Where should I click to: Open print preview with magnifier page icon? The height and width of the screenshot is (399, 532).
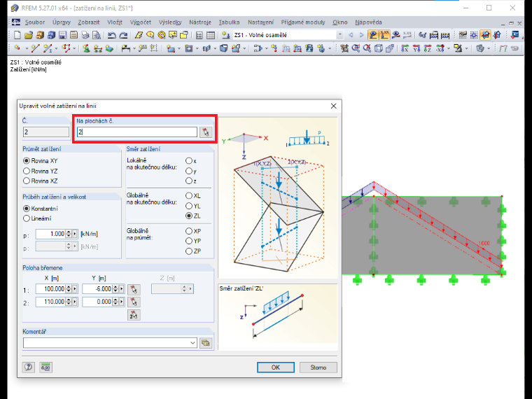coord(97,35)
